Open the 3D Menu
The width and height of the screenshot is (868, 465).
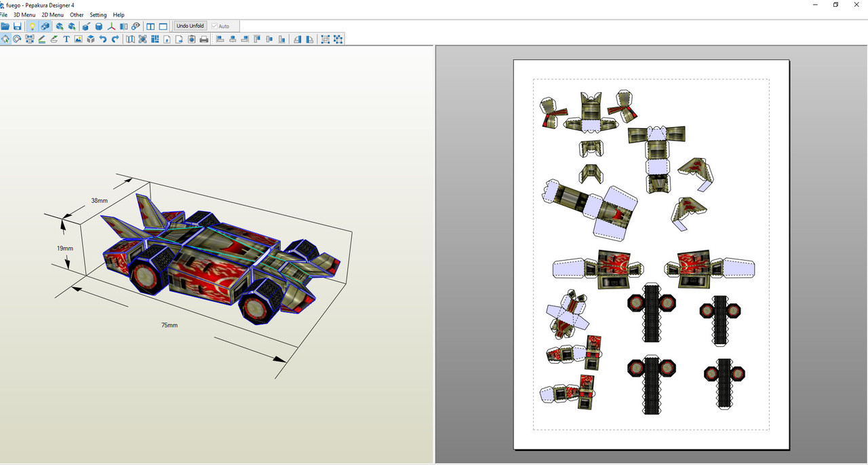pyautogui.click(x=24, y=15)
